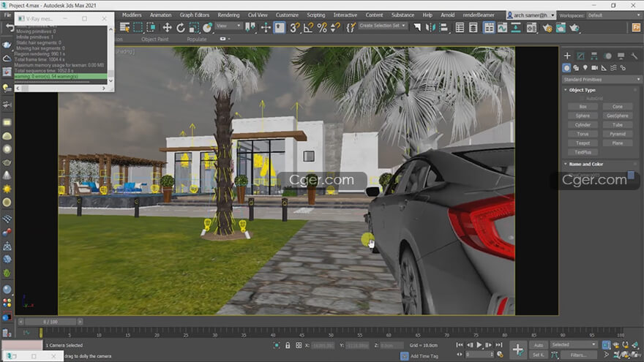Click the Cylinder primitive button
The width and height of the screenshot is (644, 362).
tap(583, 125)
